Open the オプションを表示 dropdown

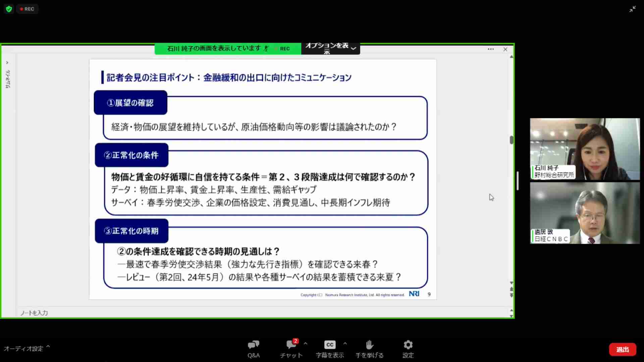[330, 48]
